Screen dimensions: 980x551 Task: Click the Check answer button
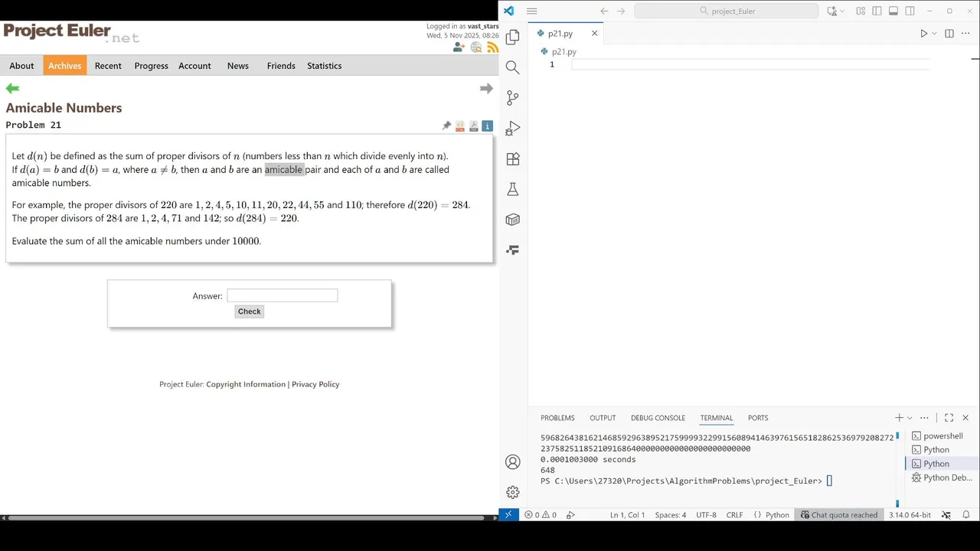[249, 311]
